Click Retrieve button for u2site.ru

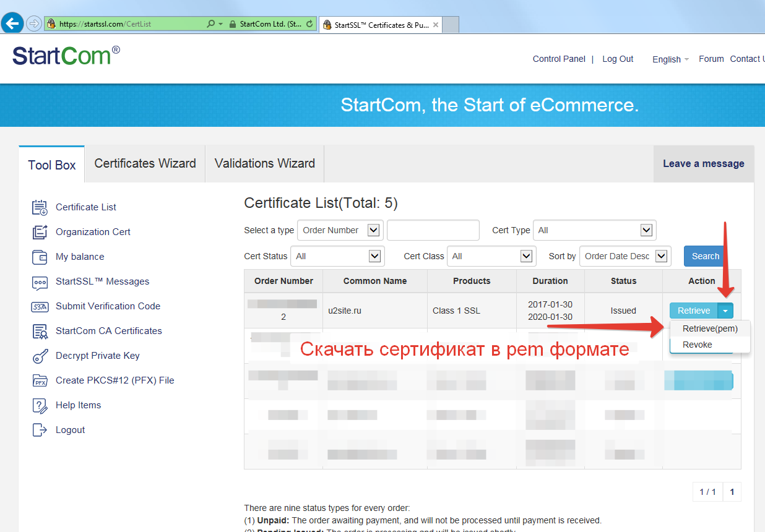click(x=693, y=311)
